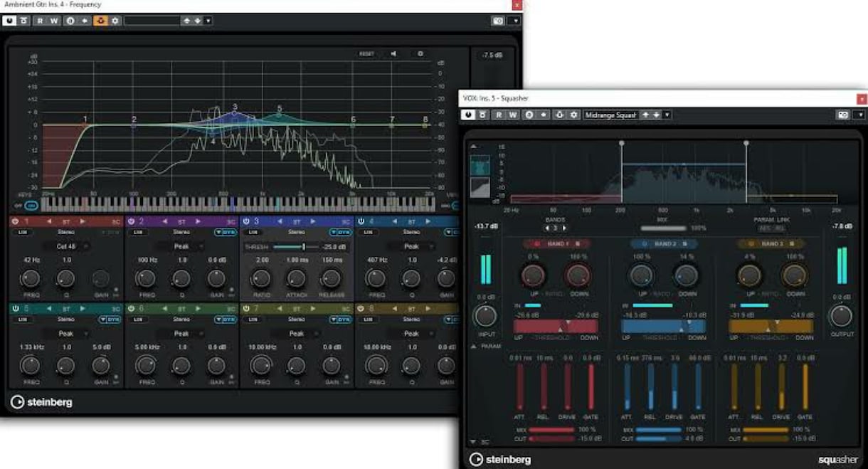Toggle DYN on EQ band 5

pyautogui.click(x=110, y=320)
